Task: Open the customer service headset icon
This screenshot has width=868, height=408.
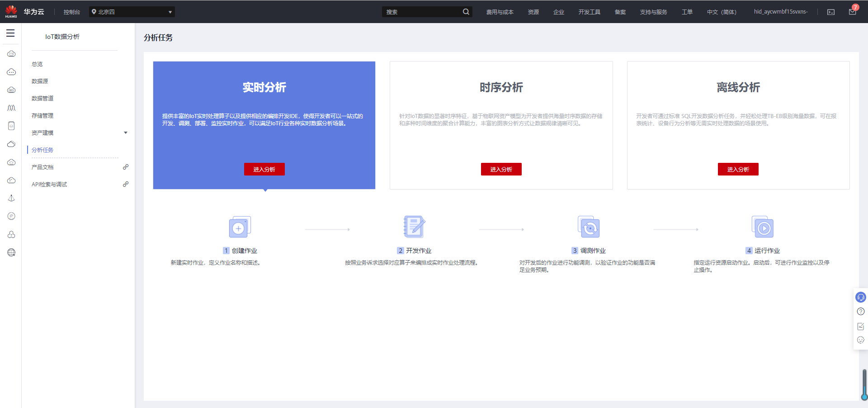Action: tap(861, 297)
